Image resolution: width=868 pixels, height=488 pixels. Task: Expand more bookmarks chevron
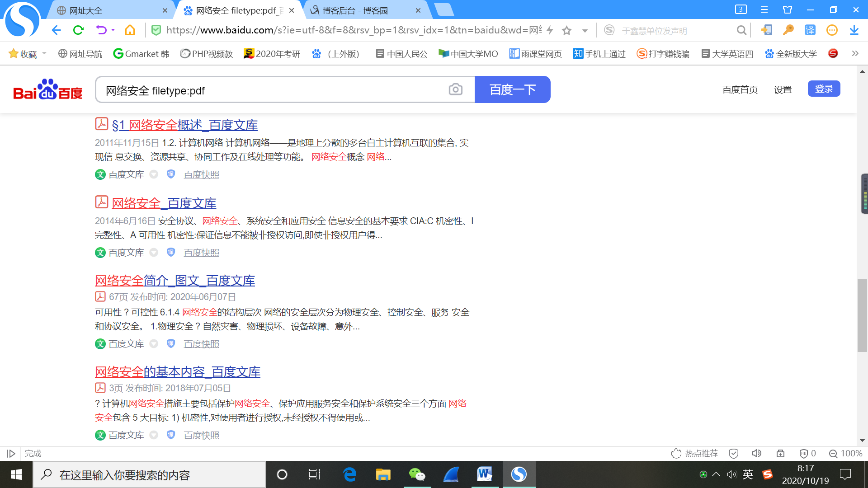click(855, 53)
